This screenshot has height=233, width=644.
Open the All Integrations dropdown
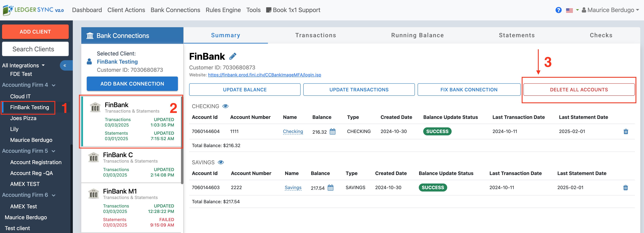click(23, 65)
